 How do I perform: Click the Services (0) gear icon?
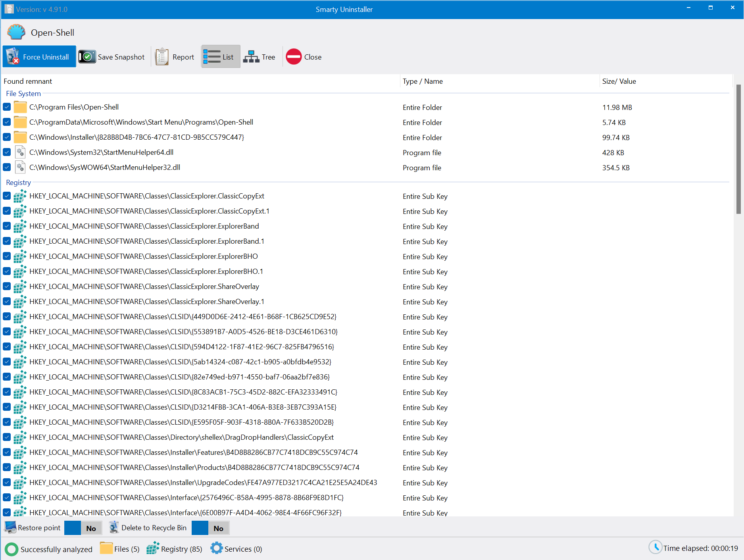(x=216, y=548)
